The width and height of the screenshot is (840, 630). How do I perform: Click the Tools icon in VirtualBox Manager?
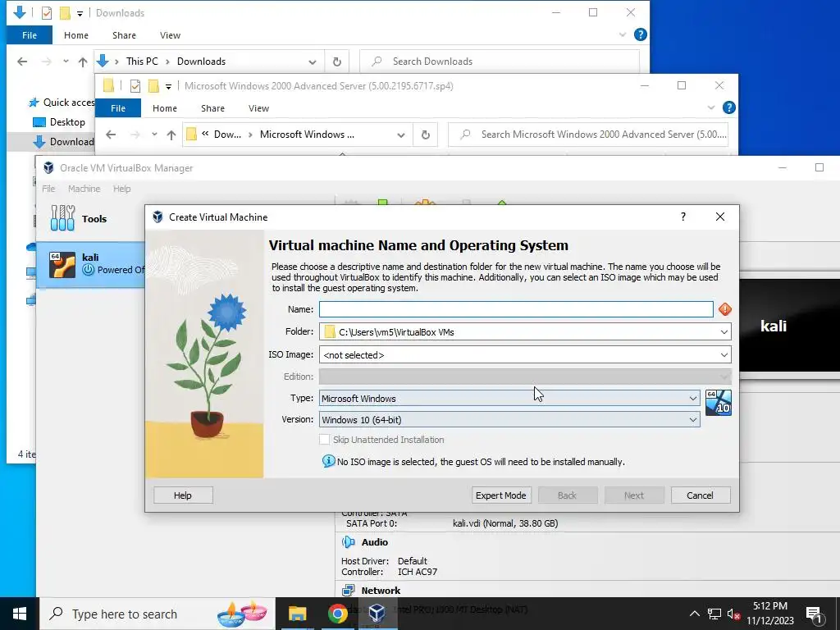click(62, 218)
